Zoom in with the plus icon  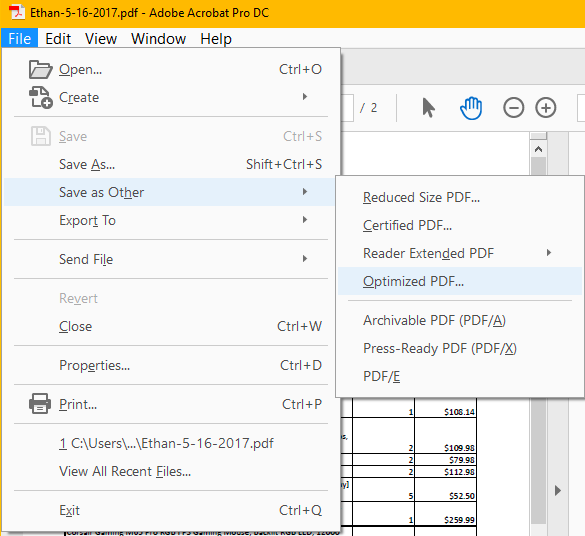click(545, 108)
